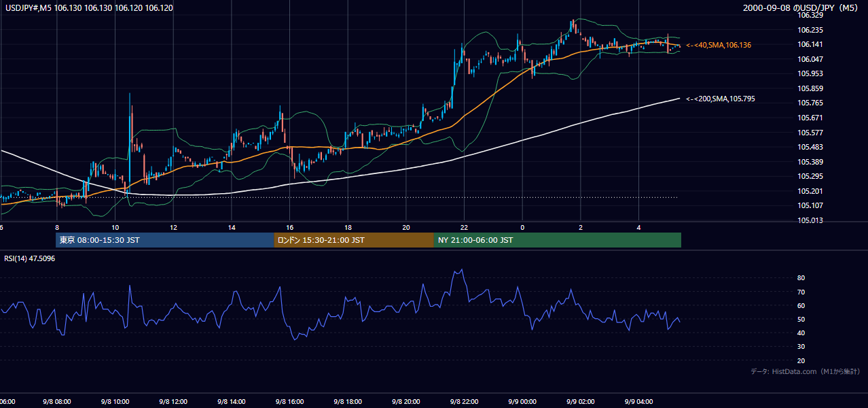868x408 pixels.
Task: Click the 9/9 04:00 date label
Action: pos(638,402)
